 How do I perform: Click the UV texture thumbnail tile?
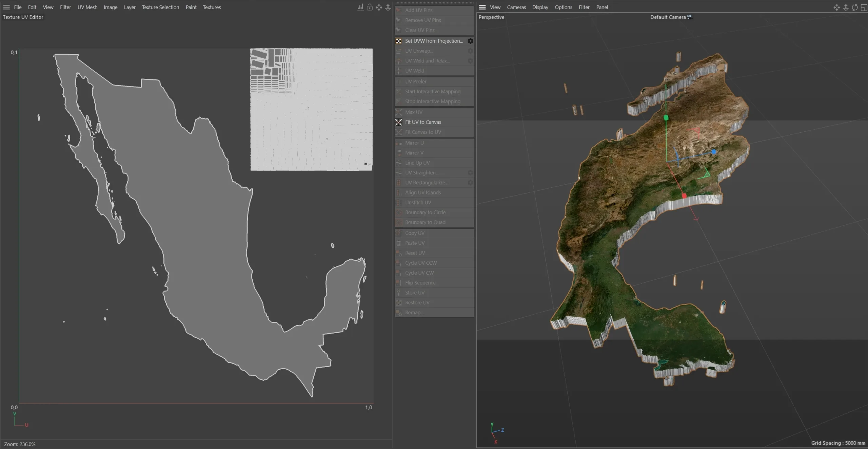pos(311,109)
